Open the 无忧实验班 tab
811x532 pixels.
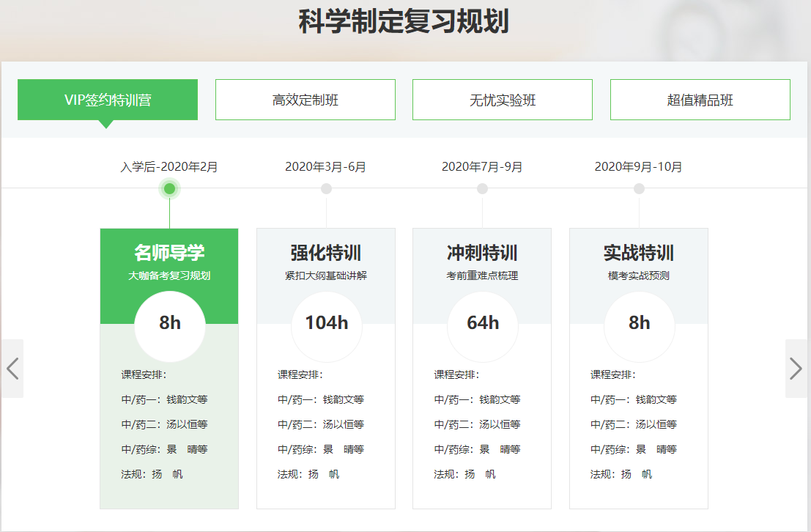502,100
